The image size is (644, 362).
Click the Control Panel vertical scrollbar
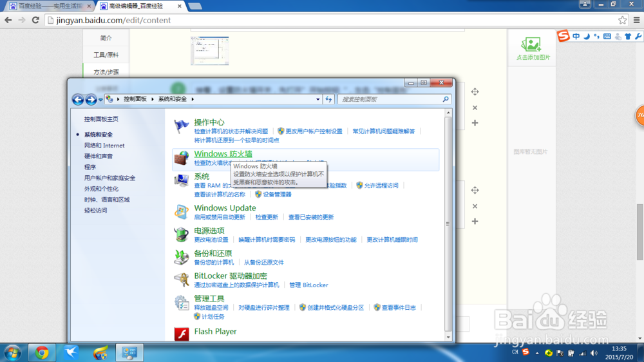pyautogui.click(x=448, y=224)
